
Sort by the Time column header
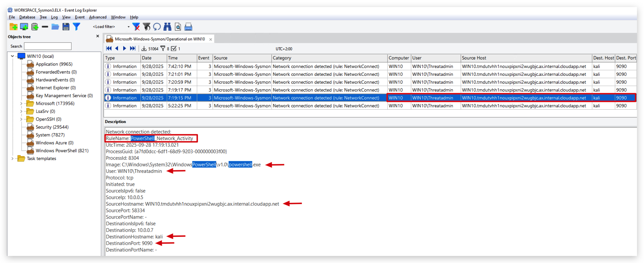coord(181,58)
